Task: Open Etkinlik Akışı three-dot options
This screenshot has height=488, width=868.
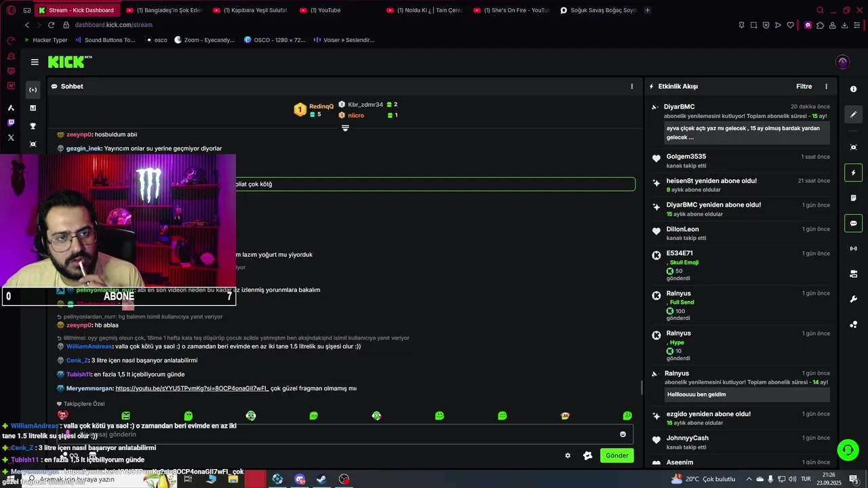Action: tap(826, 86)
